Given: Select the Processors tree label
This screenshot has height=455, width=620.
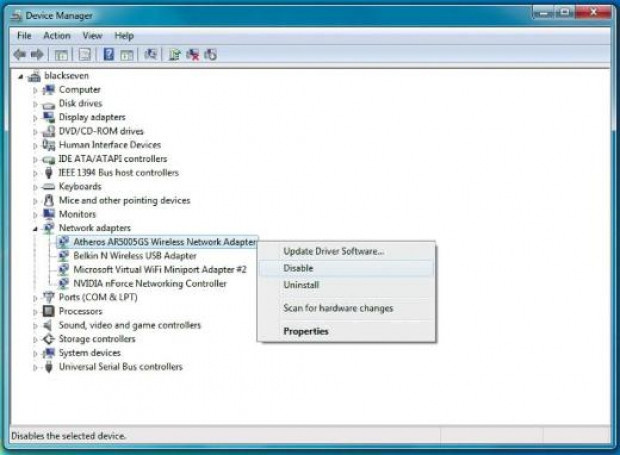Looking at the screenshot, I should [x=80, y=311].
